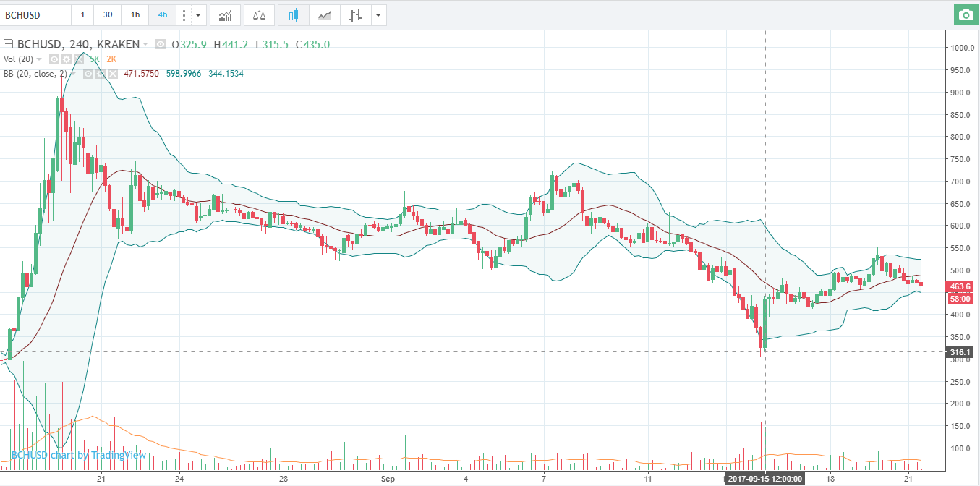Screen dimensions: 980x486
Task: Take a chart snapshot with camera button
Action: tap(964, 14)
